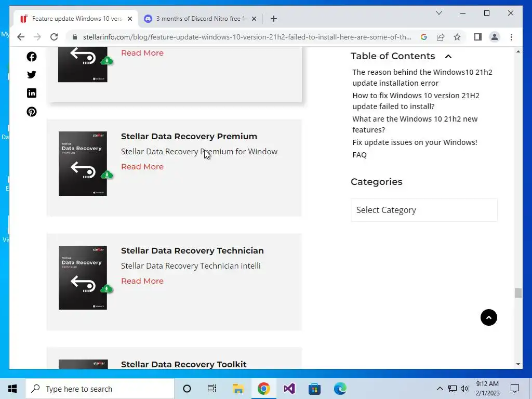Click Data Recovery Technician box image

click(x=84, y=277)
